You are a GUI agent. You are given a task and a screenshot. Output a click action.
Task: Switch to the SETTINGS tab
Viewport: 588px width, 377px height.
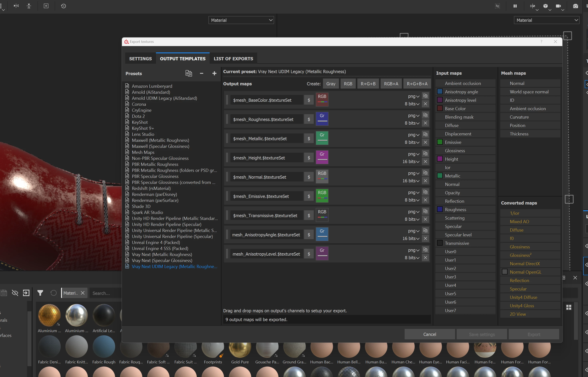coord(140,59)
